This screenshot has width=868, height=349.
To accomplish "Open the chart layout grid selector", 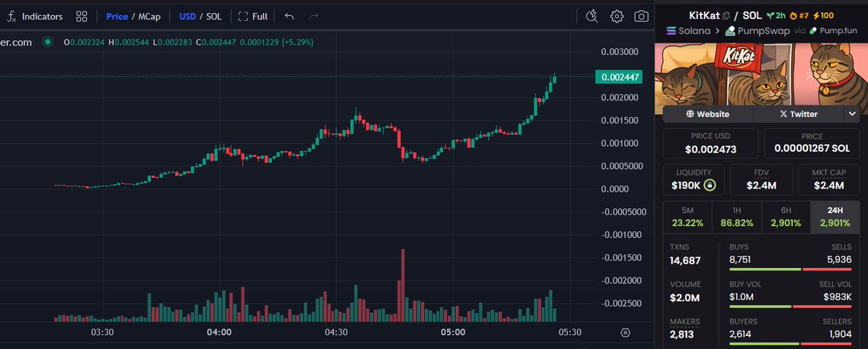I will click(82, 16).
